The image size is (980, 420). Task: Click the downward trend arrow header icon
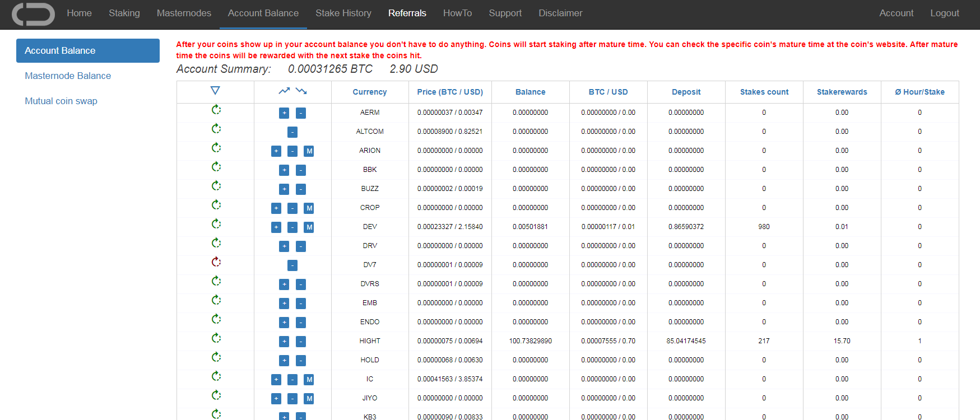pyautogui.click(x=301, y=91)
